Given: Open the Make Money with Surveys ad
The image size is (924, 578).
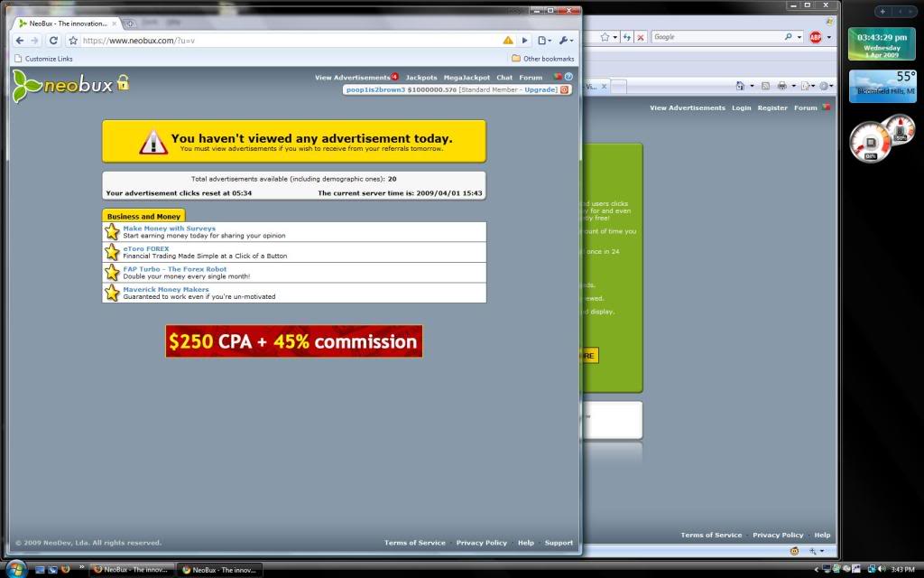Looking at the screenshot, I should coord(169,228).
